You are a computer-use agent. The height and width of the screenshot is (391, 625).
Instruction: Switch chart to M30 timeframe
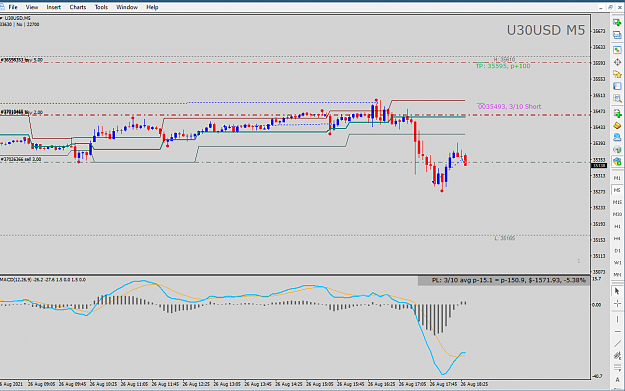pyautogui.click(x=617, y=214)
